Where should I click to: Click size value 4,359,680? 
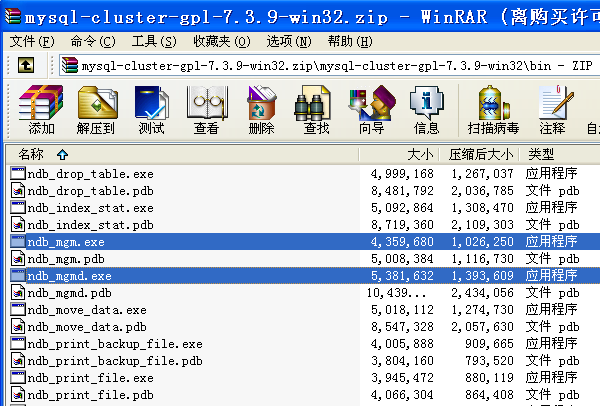402,242
